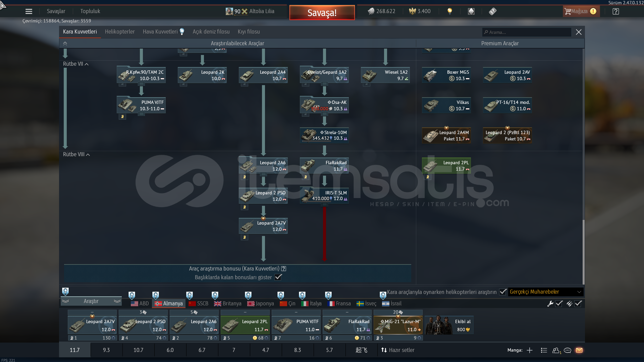Screen dimensions: 644x362
Task: Switch to the Kıyı filosu tab
Action: tap(249, 32)
